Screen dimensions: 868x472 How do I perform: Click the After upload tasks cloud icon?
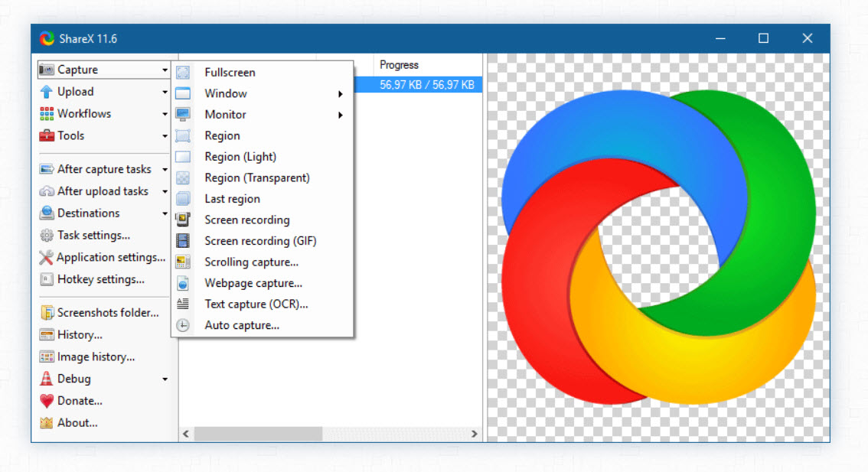point(47,191)
